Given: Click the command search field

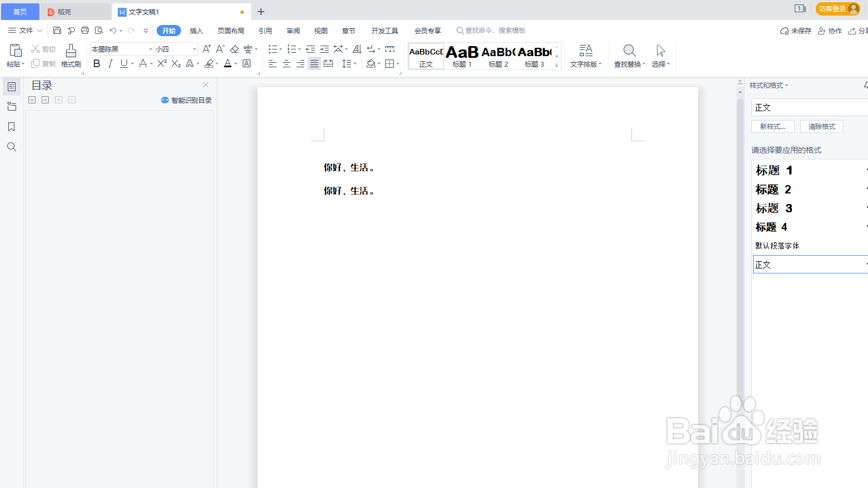Looking at the screenshot, I should click(x=491, y=31).
